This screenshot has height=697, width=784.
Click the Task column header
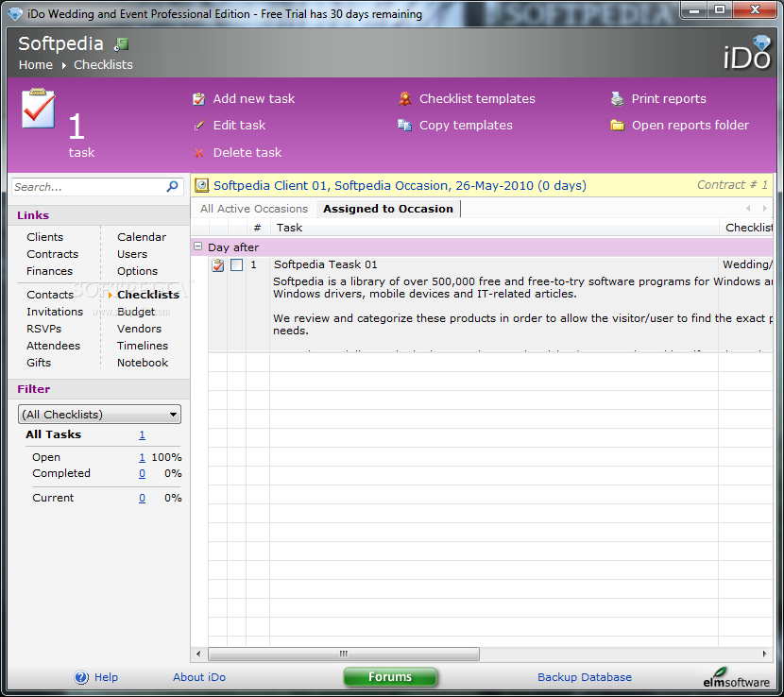pos(494,228)
